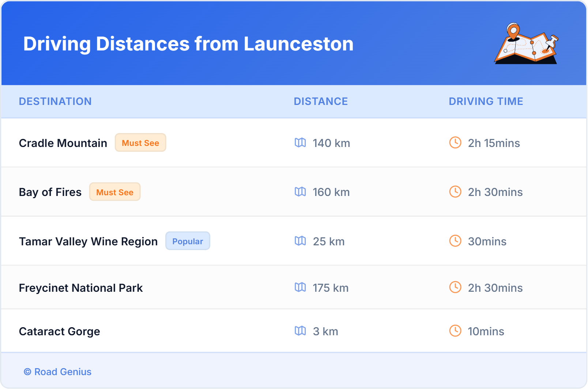Click the map icon beside 3 km
The image size is (588, 389).
300,331
